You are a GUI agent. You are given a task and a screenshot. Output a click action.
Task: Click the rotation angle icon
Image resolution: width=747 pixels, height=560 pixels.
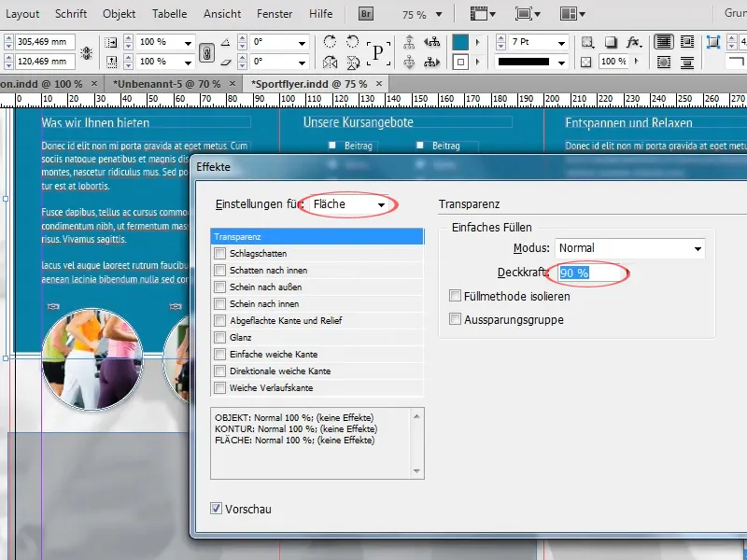pos(225,42)
